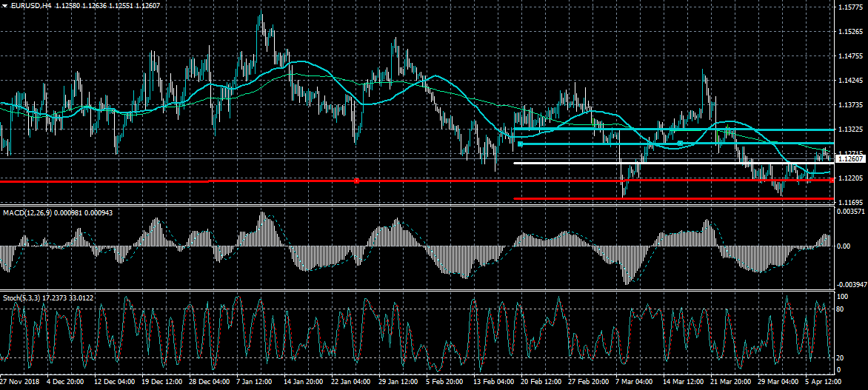Click the 1.15775 price axis label

[849, 7]
